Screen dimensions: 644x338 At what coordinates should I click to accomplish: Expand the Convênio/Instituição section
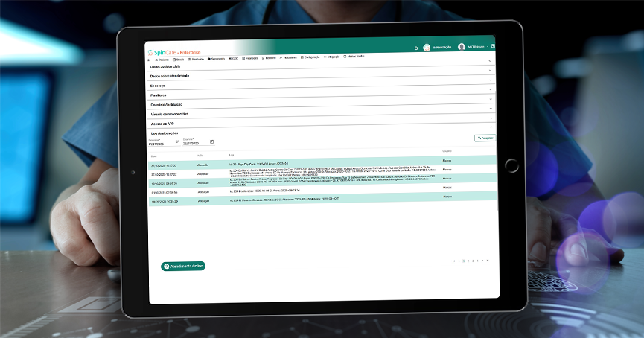pyautogui.click(x=490, y=105)
